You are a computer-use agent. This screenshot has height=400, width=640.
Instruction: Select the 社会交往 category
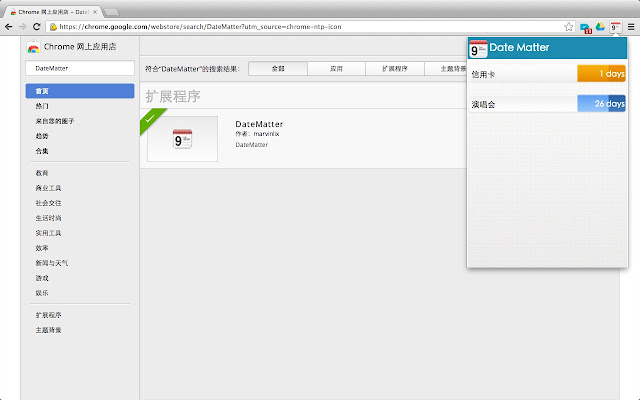coord(48,203)
